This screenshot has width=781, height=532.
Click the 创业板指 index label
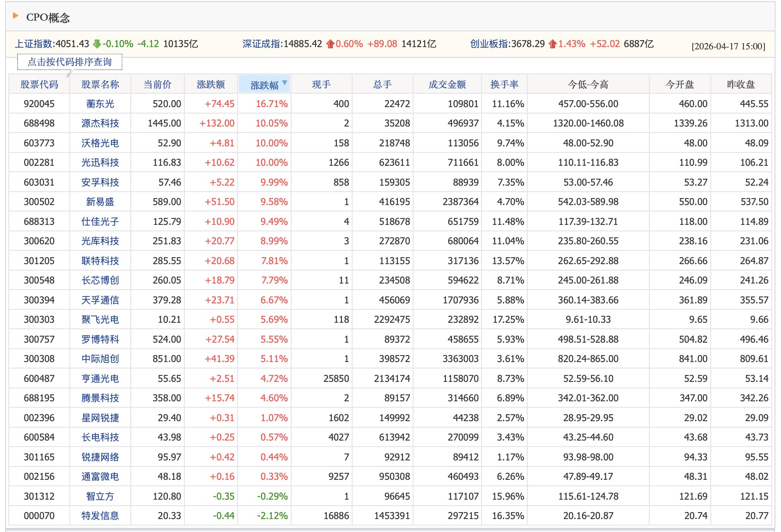click(489, 44)
